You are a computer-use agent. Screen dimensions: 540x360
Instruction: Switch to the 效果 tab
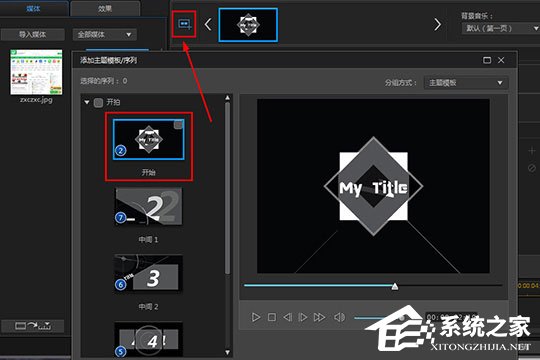pyautogui.click(x=105, y=8)
